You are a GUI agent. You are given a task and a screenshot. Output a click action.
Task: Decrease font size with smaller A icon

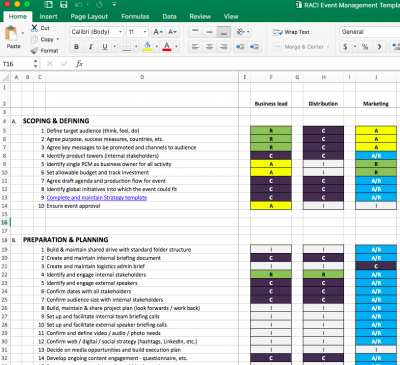pos(172,32)
